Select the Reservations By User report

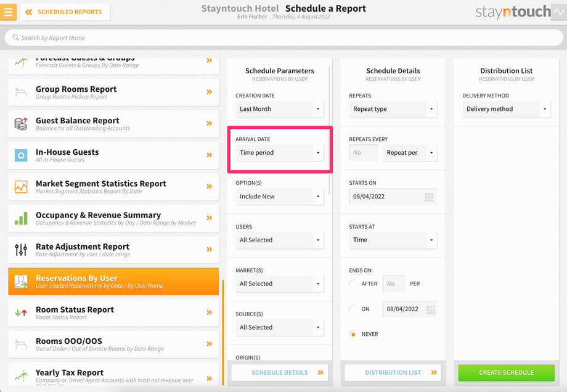(113, 281)
